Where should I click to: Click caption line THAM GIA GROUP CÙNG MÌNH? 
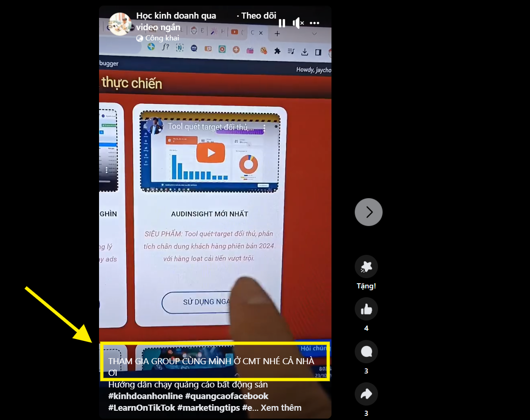(x=211, y=367)
